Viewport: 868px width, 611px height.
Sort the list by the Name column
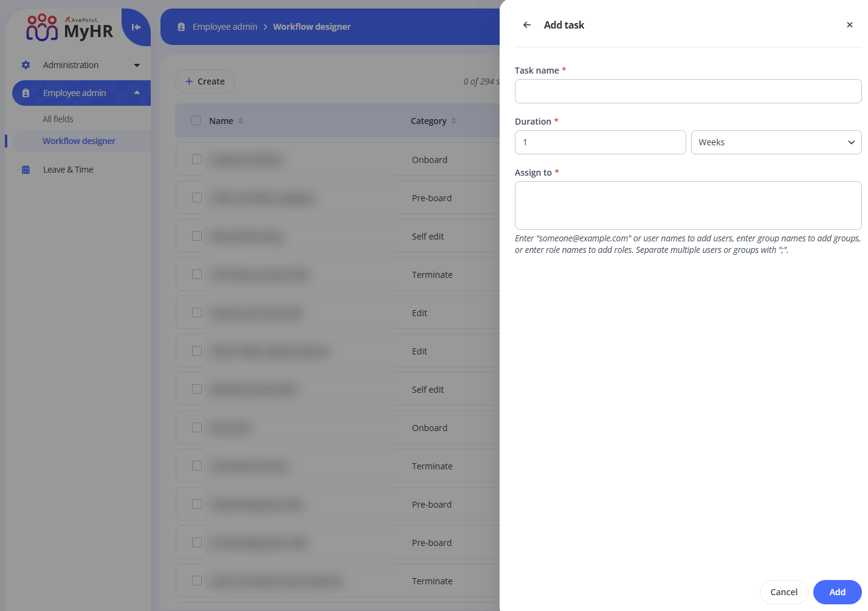pyautogui.click(x=241, y=121)
